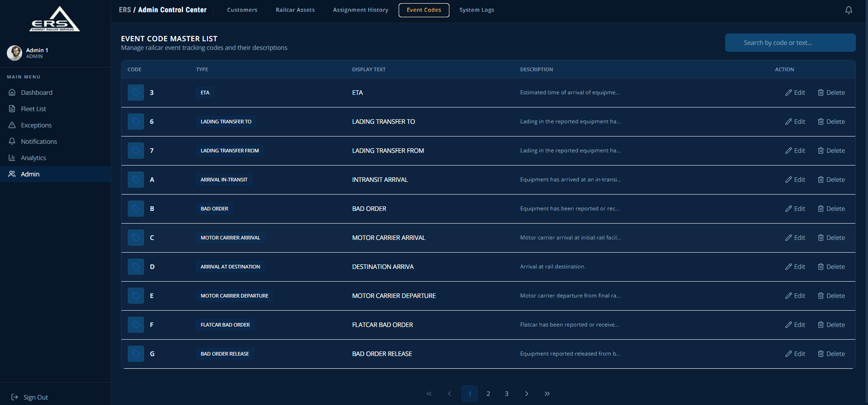Go to Exceptions in the sidebar
This screenshot has height=405, width=868.
[x=55, y=125]
